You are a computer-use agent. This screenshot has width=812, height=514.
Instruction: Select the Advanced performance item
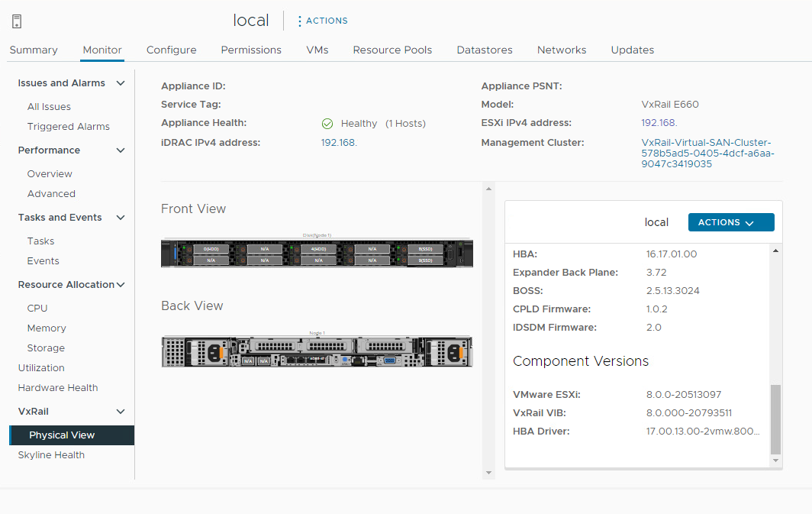click(51, 194)
